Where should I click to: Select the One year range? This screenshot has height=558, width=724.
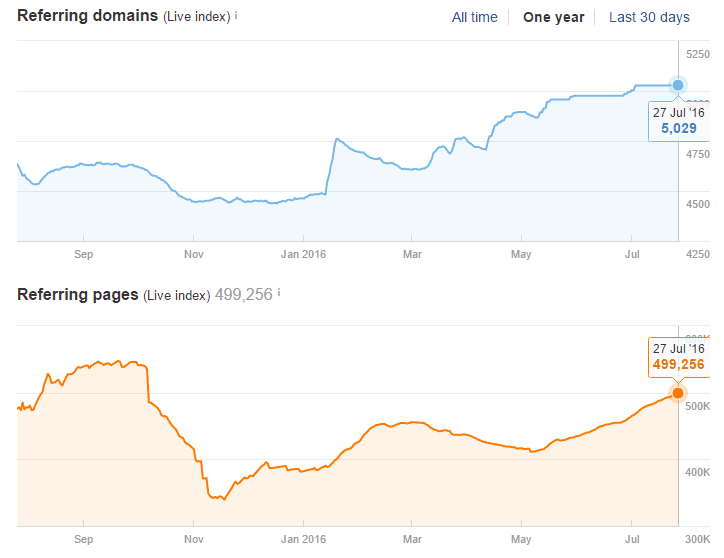tap(552, 17)
